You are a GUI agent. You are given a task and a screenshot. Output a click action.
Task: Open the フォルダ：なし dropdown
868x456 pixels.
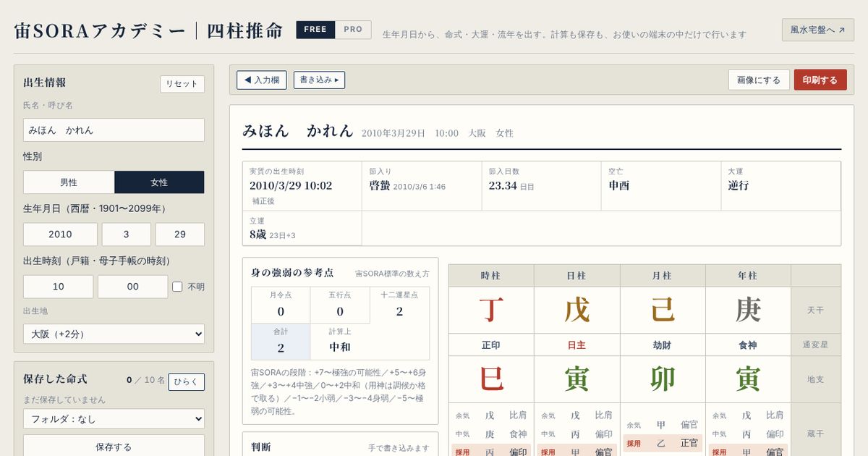pyautogui.click(x=114, y=419)
